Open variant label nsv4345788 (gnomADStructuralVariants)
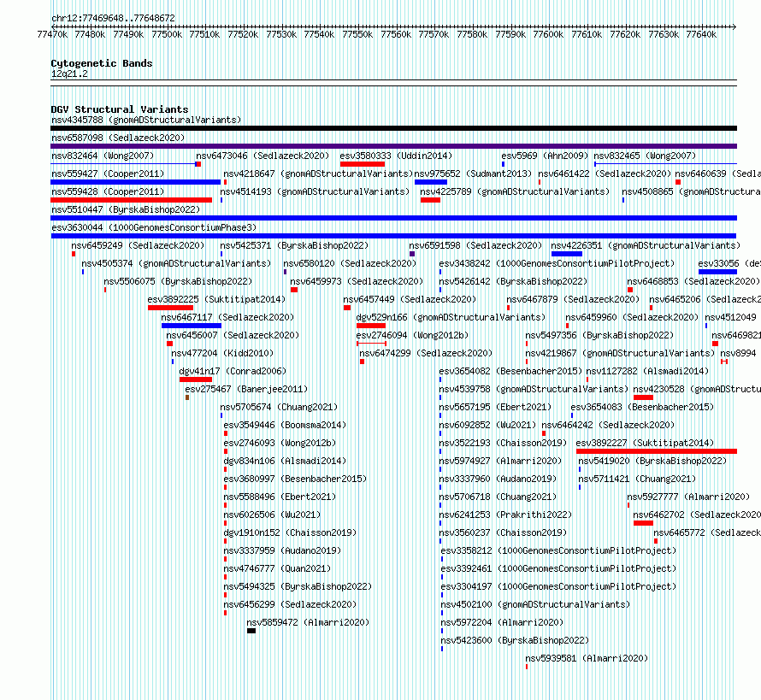761x700 pixels. (x=146, y=120)
